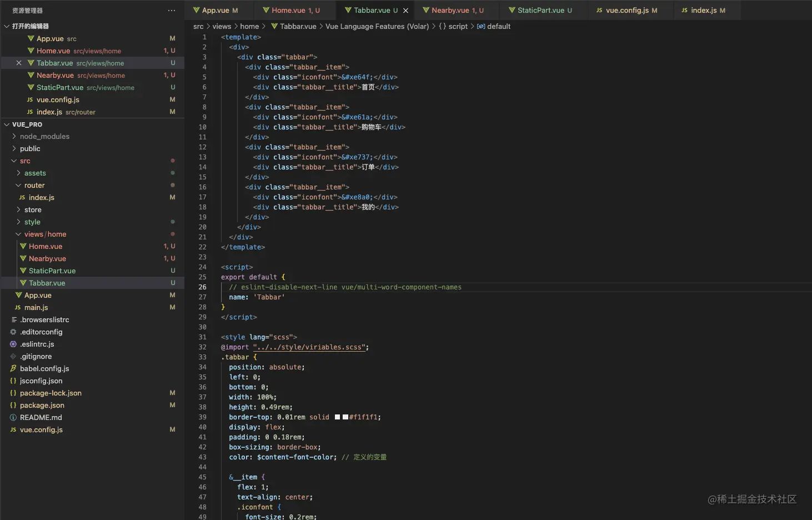The width and height of the screenshot is (812, 520).
Task: Click the views breadcrumb segment
Action: 222,26
